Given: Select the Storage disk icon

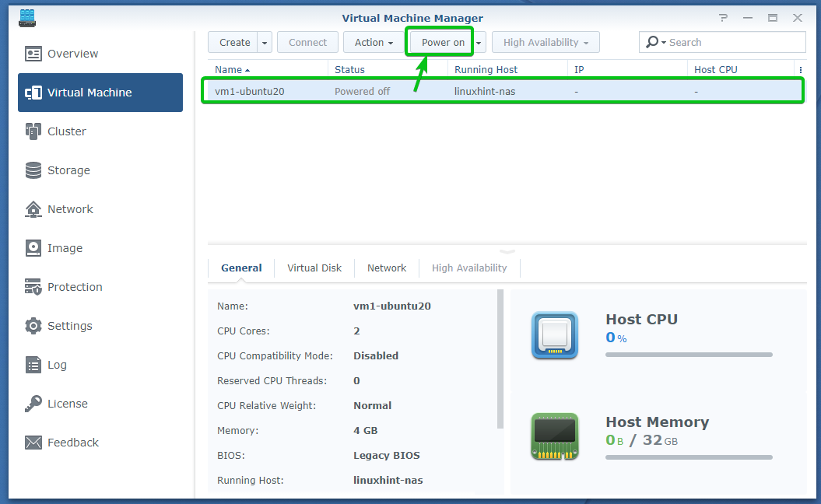Looking at the screenshot, I should pyautogui.click(x=33, y=170).
